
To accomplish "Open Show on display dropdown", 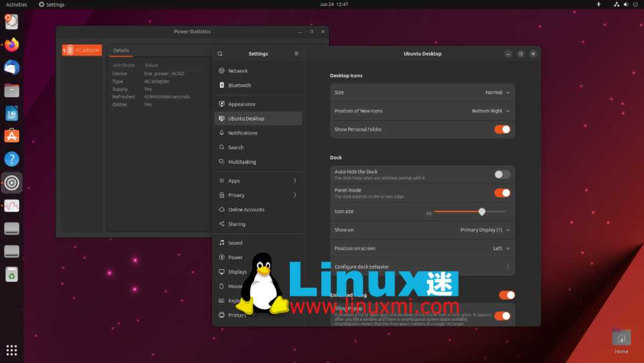I will point(485,230).
